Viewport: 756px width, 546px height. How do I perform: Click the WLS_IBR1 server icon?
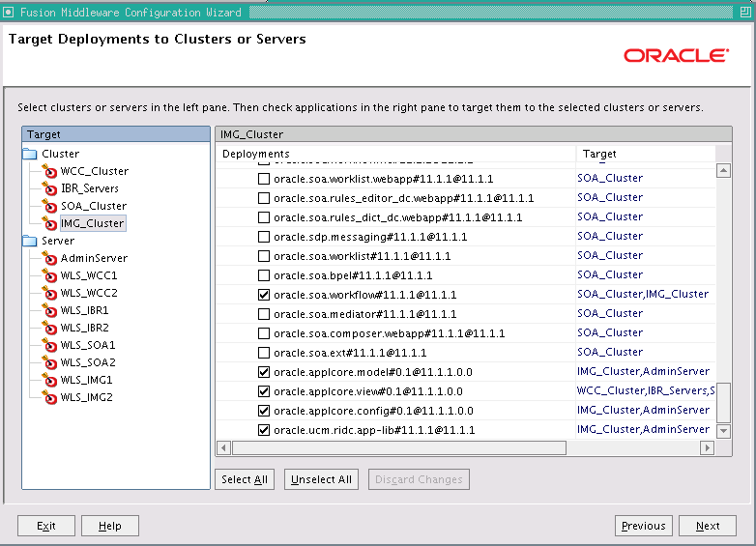tap(49, 310)
